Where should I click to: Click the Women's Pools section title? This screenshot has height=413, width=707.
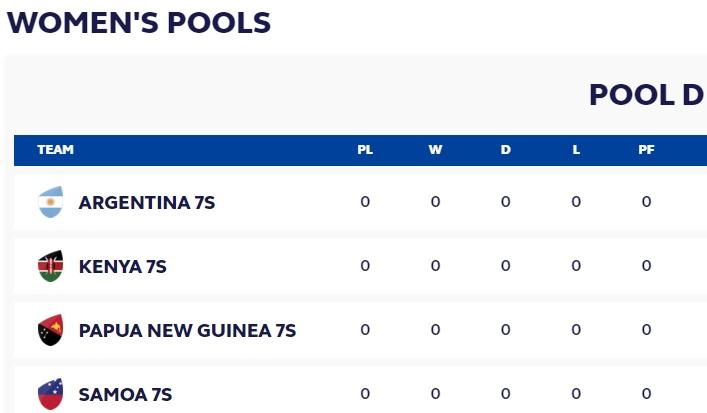(139, 23)
